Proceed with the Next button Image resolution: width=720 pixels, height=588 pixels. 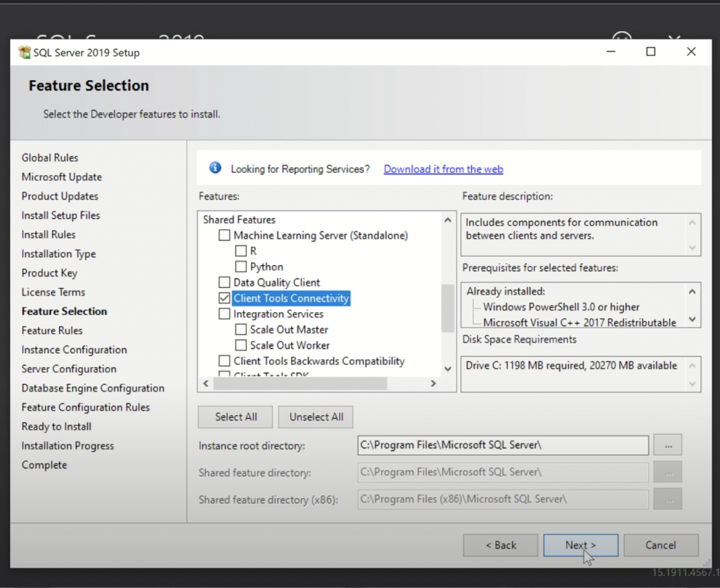coord(580,545)
